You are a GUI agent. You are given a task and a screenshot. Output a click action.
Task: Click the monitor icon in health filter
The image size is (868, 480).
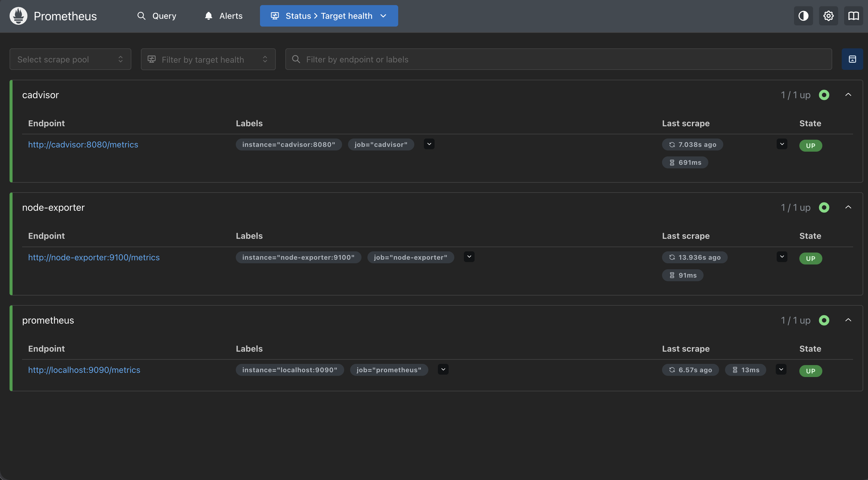pos(152,59)
